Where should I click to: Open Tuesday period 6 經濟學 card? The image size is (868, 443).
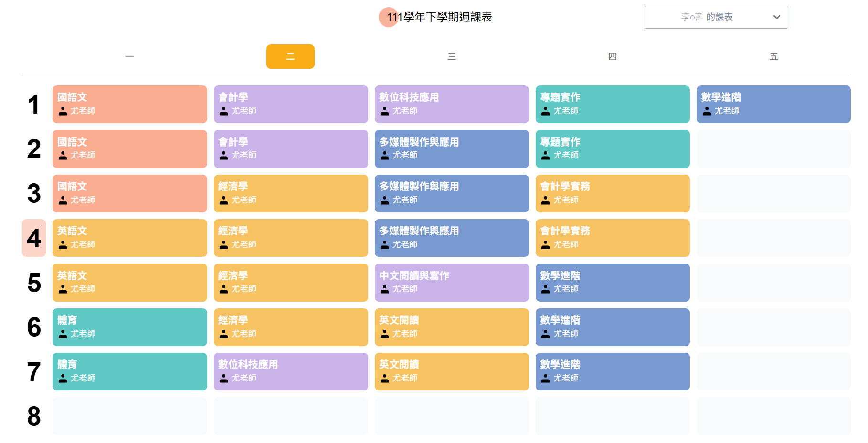tap(291, 327)
